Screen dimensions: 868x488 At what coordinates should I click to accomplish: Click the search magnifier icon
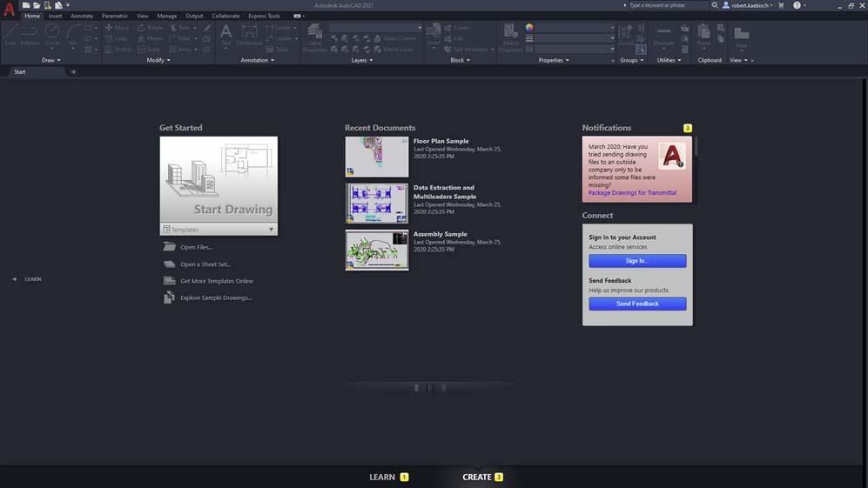pos(715,5)
